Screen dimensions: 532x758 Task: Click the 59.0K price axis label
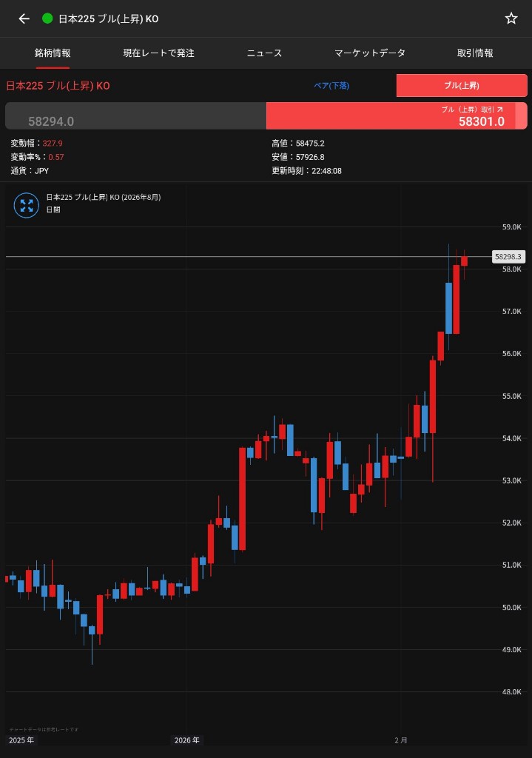[511, 227]
